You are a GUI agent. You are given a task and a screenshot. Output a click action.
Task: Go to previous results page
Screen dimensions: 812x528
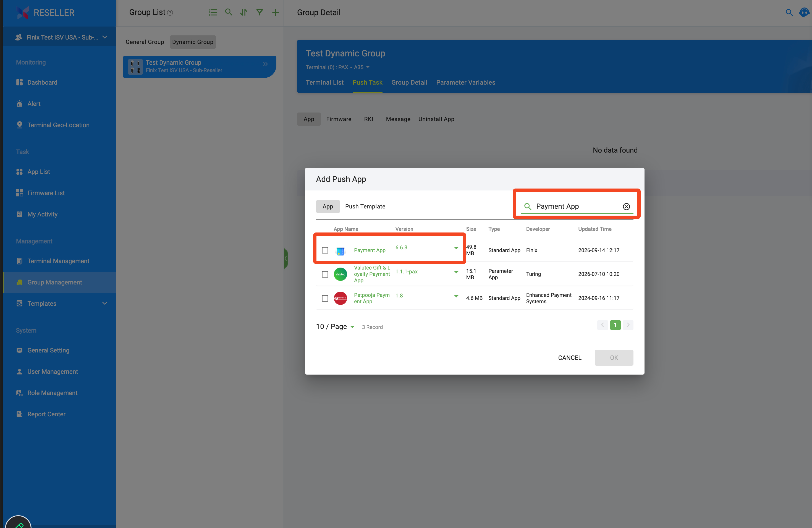coord(602,325)
